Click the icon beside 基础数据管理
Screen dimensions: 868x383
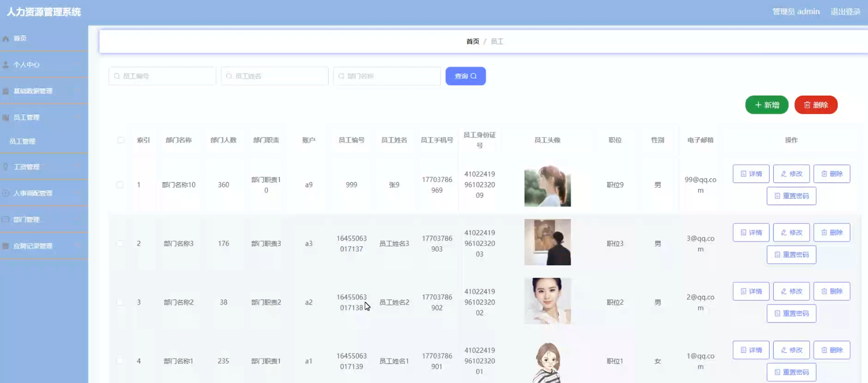[6, 91]
